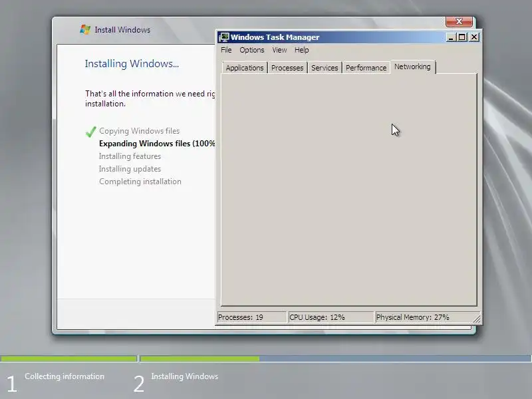
Task: Click the Task Manager resize grip corner
Action: click(477, 319)
